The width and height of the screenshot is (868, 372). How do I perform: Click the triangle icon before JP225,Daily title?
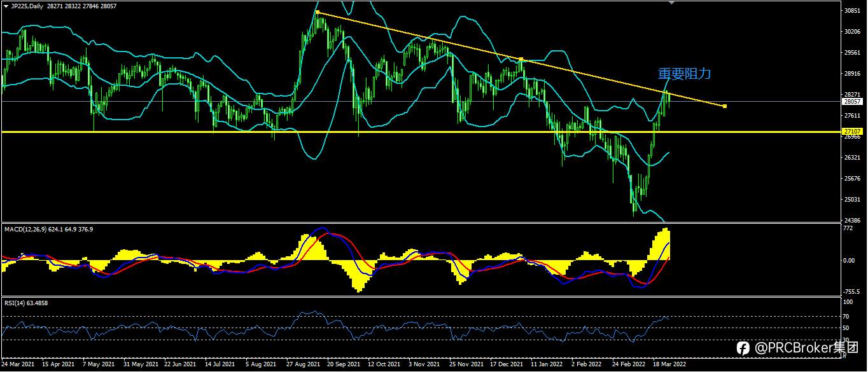[6, 5]
